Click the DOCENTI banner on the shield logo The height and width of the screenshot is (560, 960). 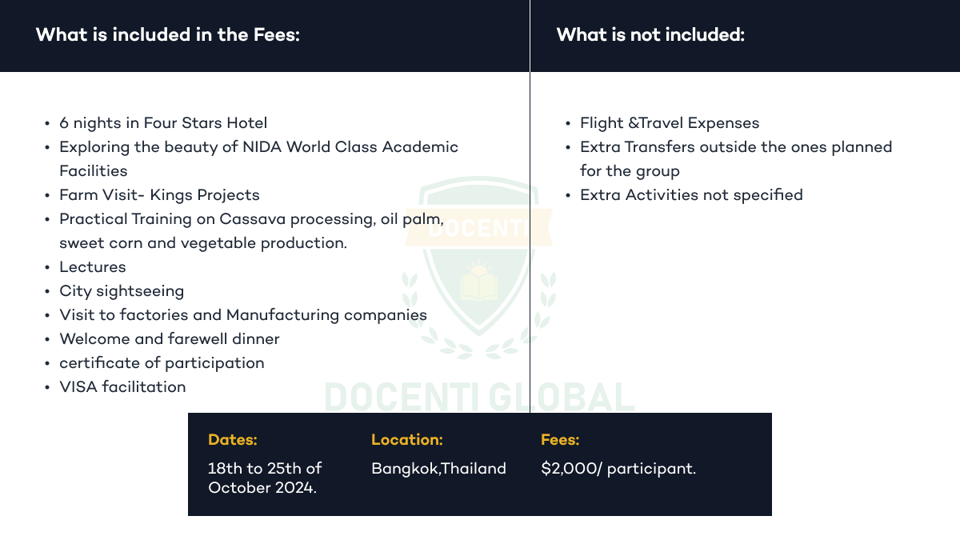pyautogui.click(x=480, y=226)
